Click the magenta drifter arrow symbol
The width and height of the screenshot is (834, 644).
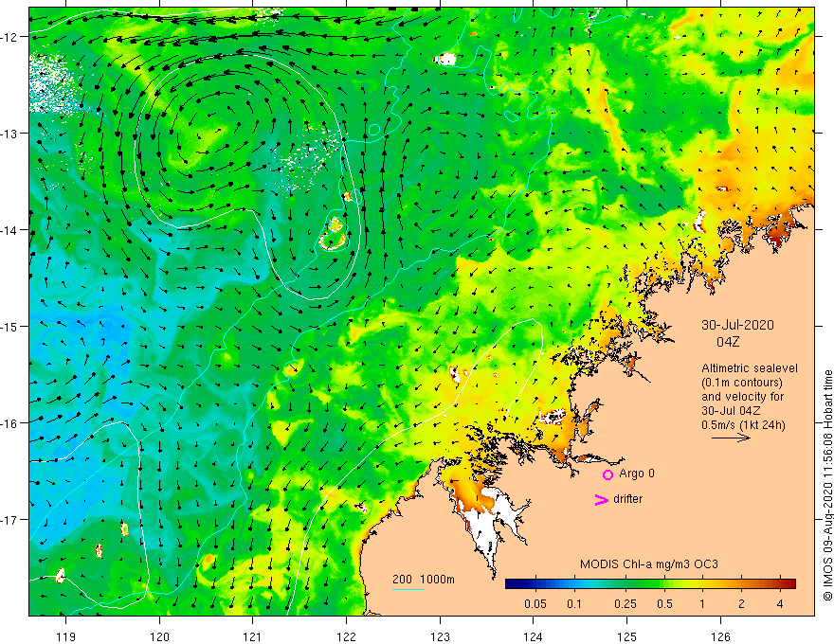602,499
